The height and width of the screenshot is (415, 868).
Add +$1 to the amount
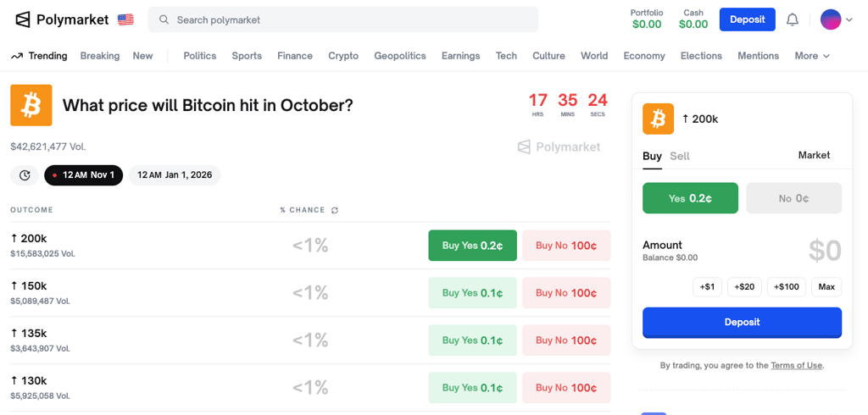[707, 287]
